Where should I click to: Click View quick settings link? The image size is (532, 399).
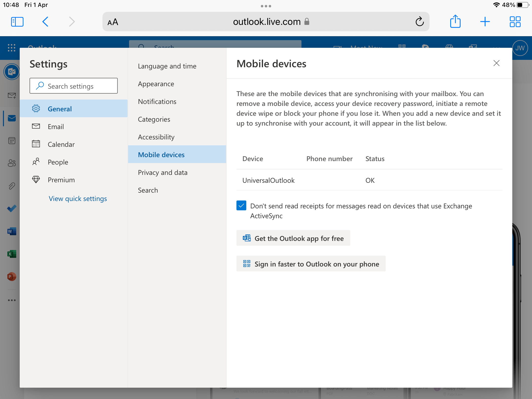coord(78,199)
